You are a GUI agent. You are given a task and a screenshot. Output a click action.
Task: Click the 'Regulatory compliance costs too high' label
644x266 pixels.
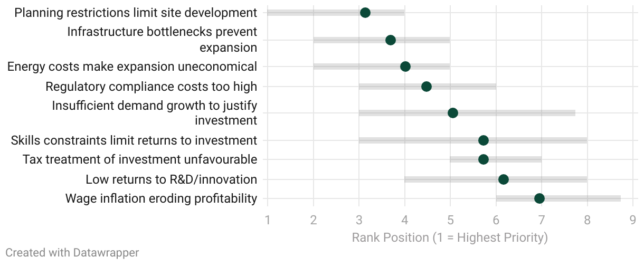(x=151, y=87)
